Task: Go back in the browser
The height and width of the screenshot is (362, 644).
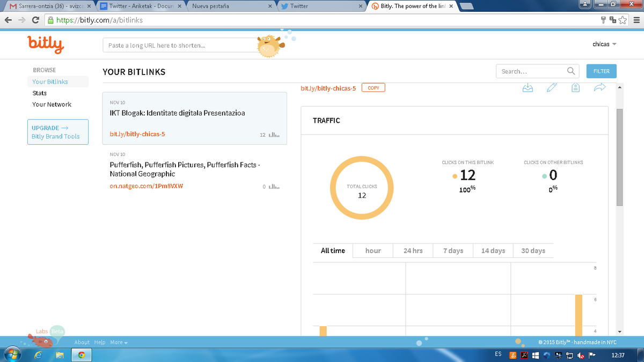Action: [x=9, y=20]
